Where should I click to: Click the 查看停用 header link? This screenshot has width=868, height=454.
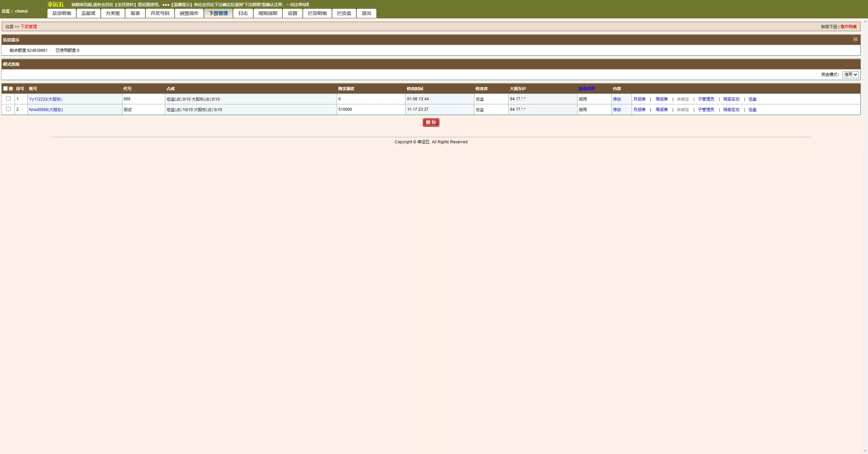pos(586,89)
